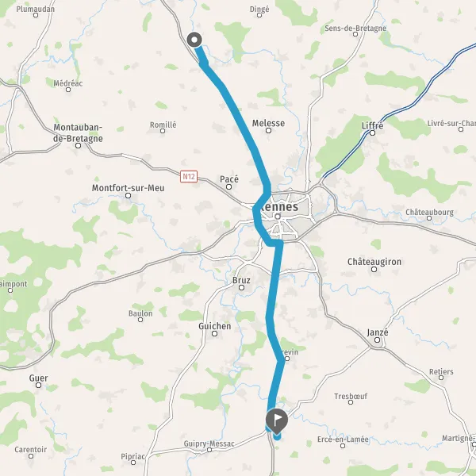Image resolution: width=476 pixels, height=476 pixels.
Task: Click the Pacé town marker
Action: (229, 186)
